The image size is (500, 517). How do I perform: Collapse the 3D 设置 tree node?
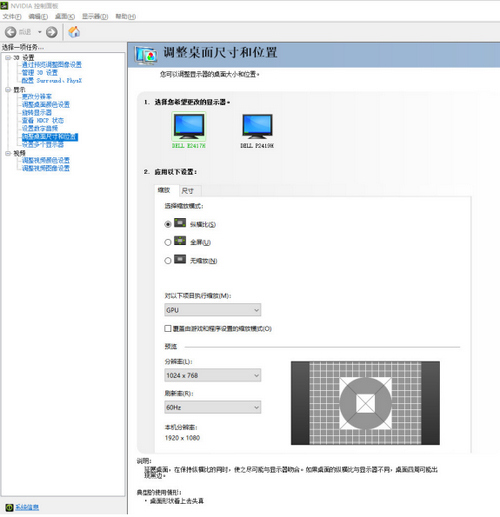(x=8, y=58)
